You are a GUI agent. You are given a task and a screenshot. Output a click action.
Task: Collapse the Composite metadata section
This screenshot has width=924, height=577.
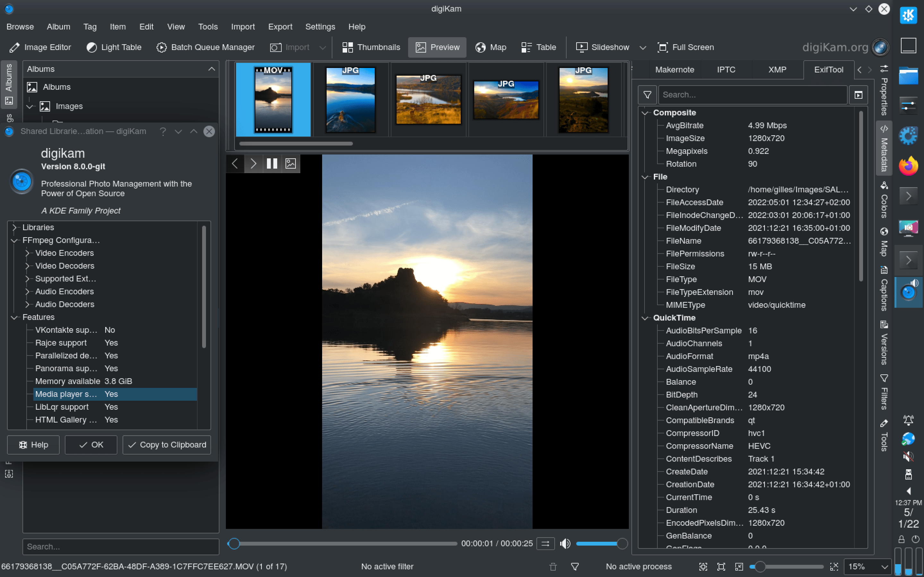(x=645, y=113)
